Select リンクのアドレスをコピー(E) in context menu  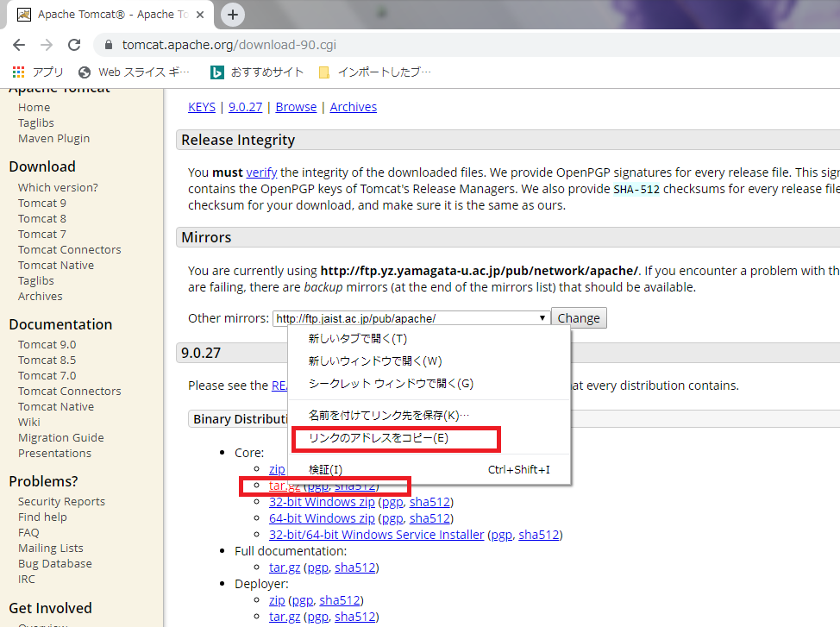pyautogui.click(x=429, y=438)
